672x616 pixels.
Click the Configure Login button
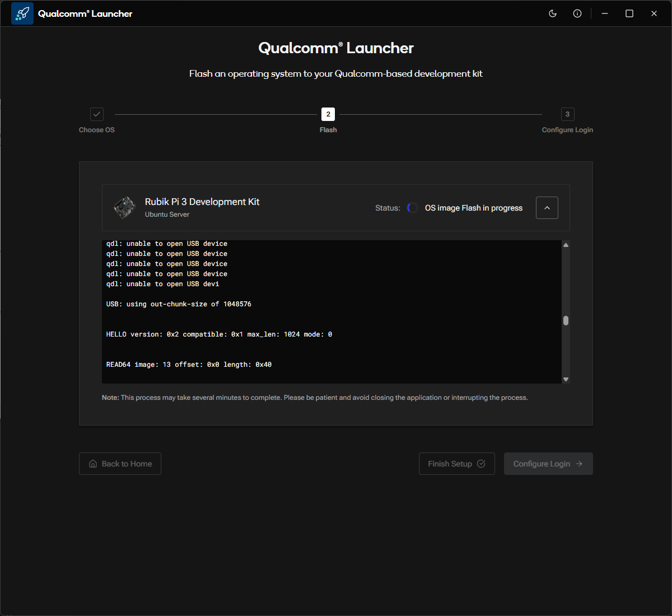(x=548, y=464)
